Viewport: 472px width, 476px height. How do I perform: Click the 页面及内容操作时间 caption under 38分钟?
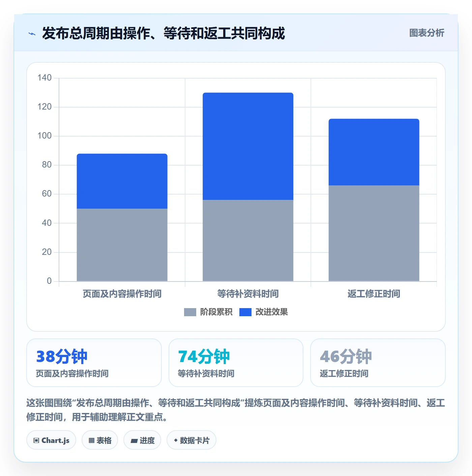coord(72,374)
